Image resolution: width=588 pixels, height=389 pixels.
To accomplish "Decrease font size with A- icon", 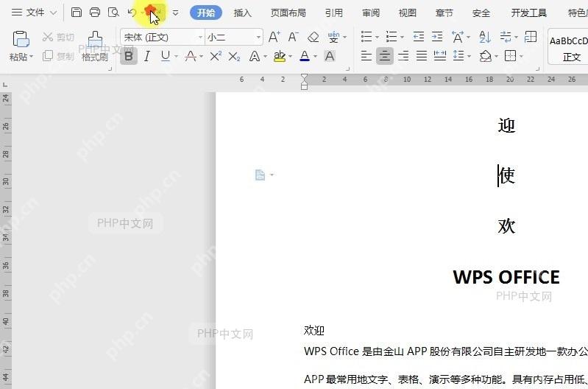I will pos(293,37).
